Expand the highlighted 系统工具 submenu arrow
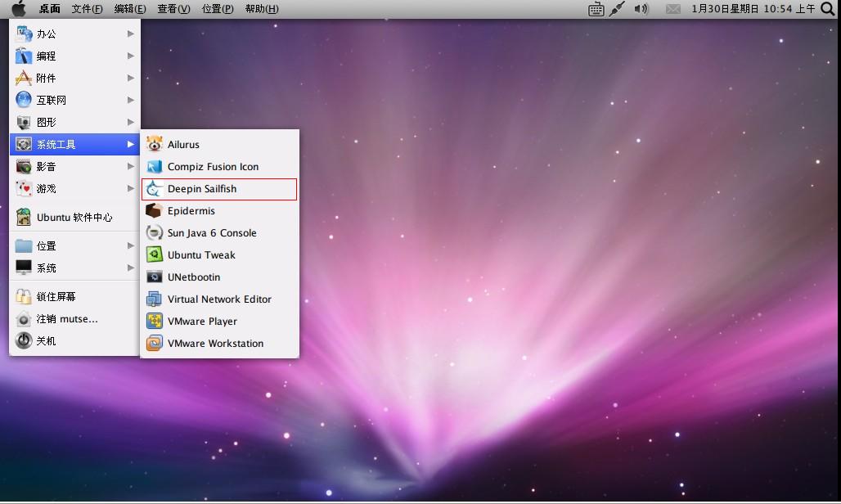841x504 pixels. point(130,144)
